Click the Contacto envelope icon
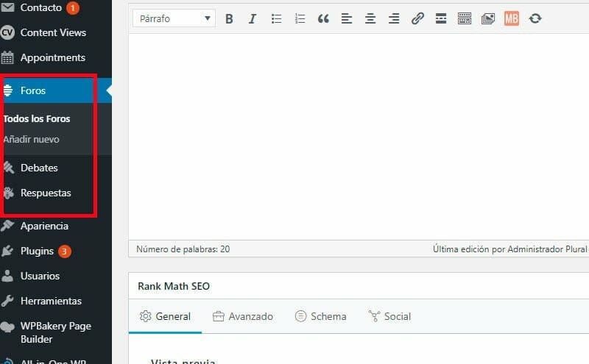Viewport: 589px width, 364px height. (x=7, y=7)
